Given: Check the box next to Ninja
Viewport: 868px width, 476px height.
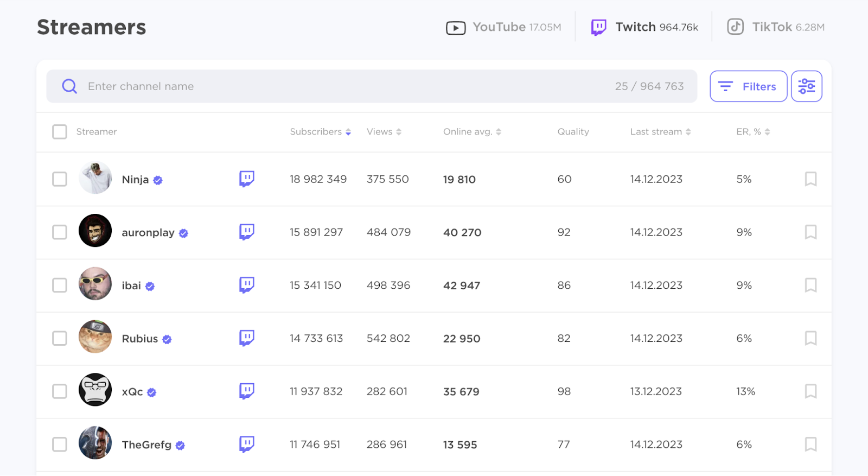Looking at the screenshot, I should (x=60, y=179).
